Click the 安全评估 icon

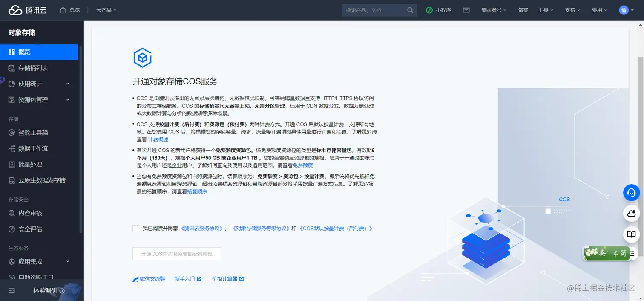click(12, 229)
